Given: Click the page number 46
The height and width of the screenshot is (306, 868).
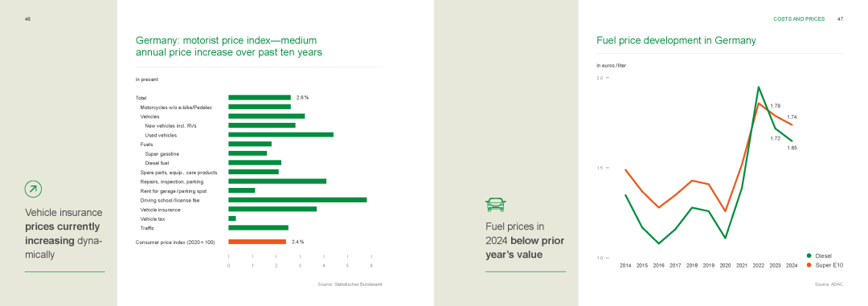Looking at the screenshot, I should click(27, 18).
